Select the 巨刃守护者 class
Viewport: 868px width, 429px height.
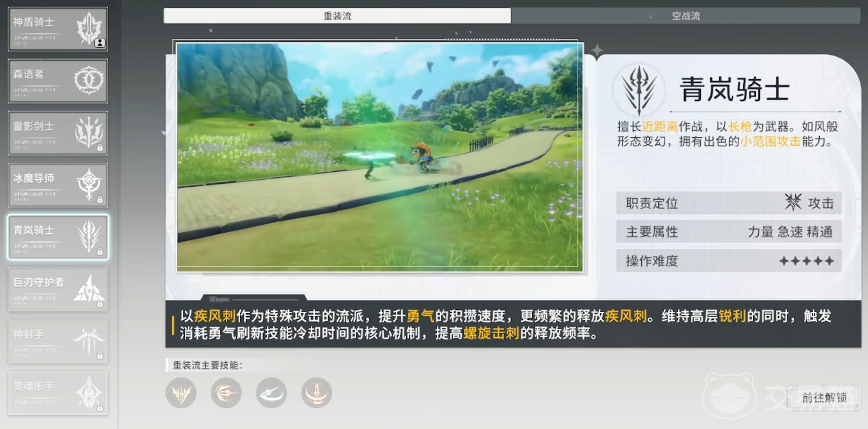point(58,289)
